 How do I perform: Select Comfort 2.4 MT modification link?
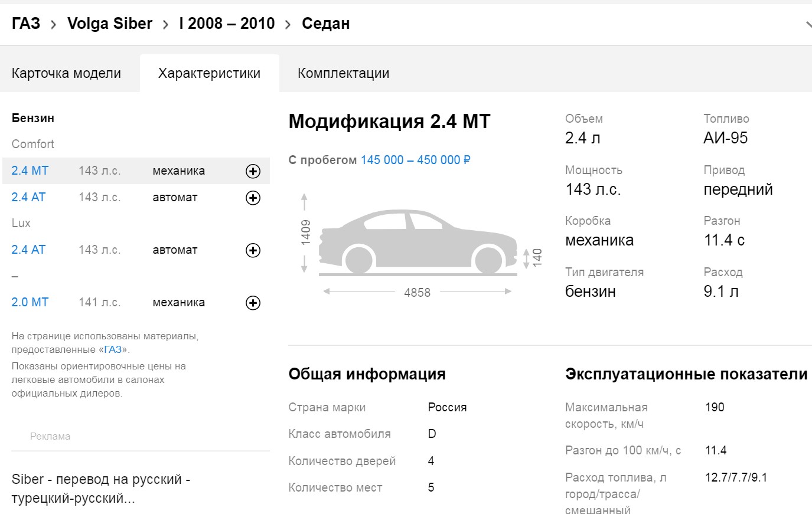(x=30, y=171)
